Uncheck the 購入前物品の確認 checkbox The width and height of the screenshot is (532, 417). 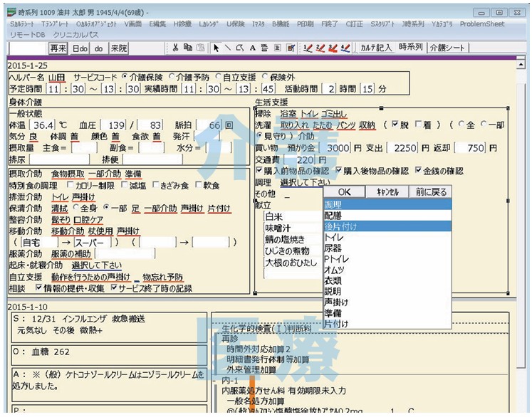259,171
